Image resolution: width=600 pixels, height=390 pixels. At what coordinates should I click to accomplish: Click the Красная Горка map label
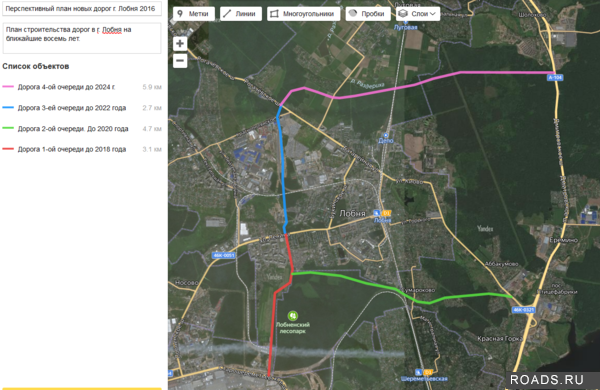point(500,338)
